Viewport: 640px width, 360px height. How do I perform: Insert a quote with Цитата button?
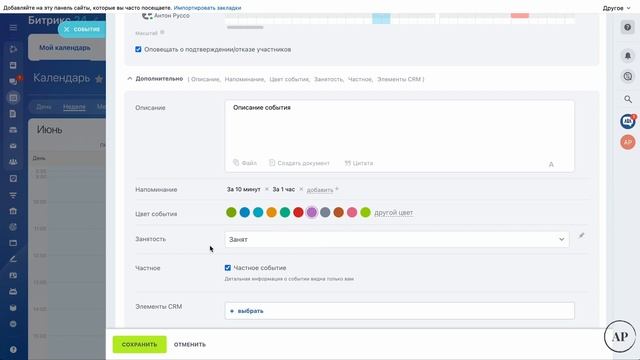pos(359,163)
